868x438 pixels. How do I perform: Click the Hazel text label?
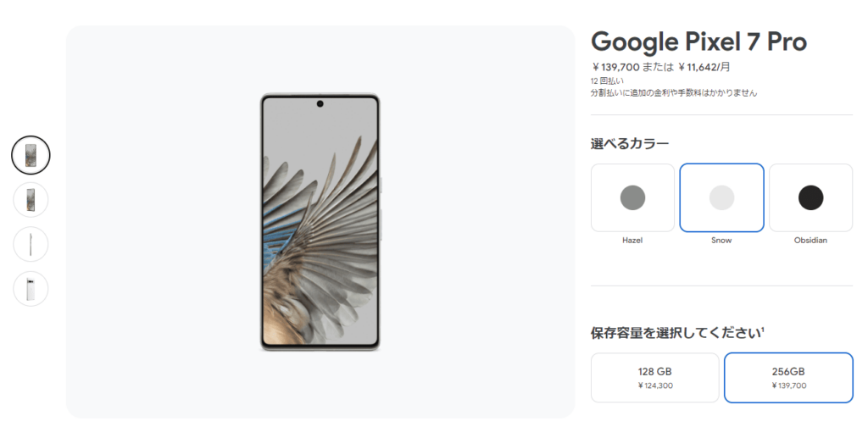point(632,240)
